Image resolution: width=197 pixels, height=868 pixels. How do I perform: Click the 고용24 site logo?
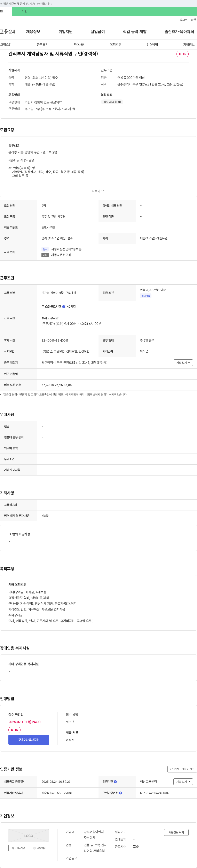tap(7, 32)
